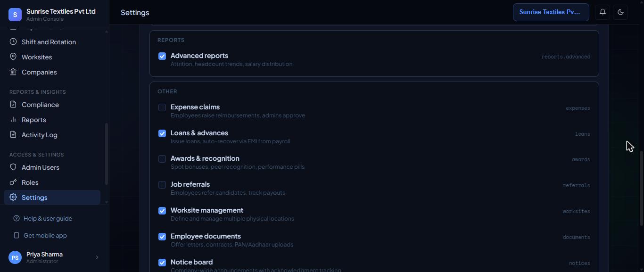The width and height of the screenshot is (644, 272).
Task: Click the Settings gear icon in sidebar
Action: pyautogui.click(x=13, y=198)
